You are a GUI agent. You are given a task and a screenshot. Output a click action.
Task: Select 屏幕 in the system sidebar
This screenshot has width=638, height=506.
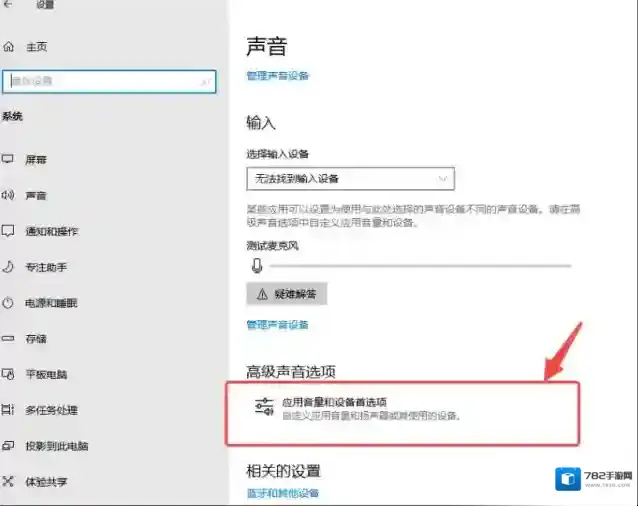click(36, 159)
